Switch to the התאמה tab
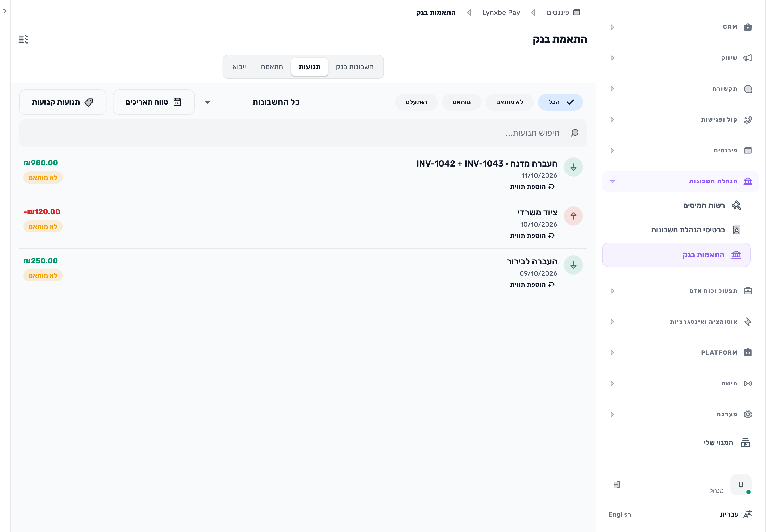Screen dimensions: 766x532 272,67
